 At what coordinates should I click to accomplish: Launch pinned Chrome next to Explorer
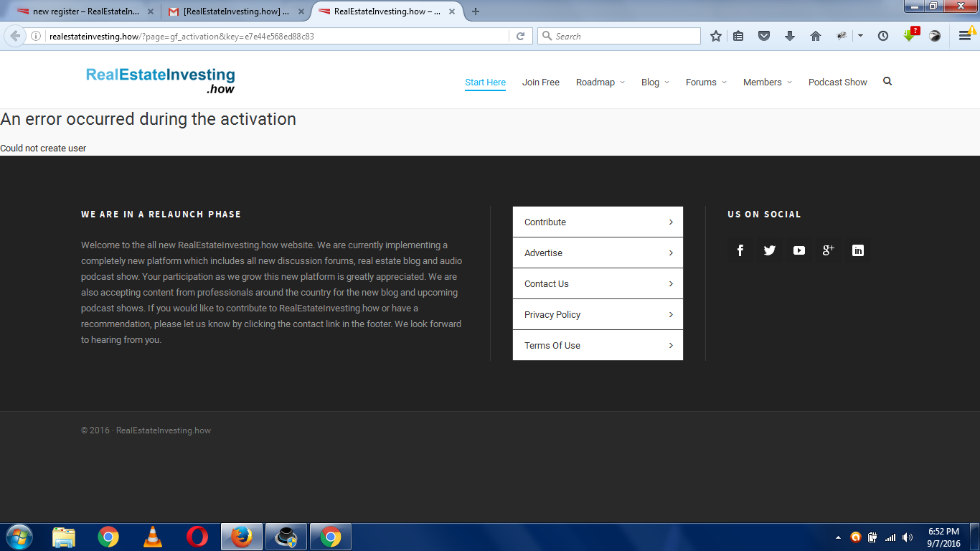coord(108,537)
